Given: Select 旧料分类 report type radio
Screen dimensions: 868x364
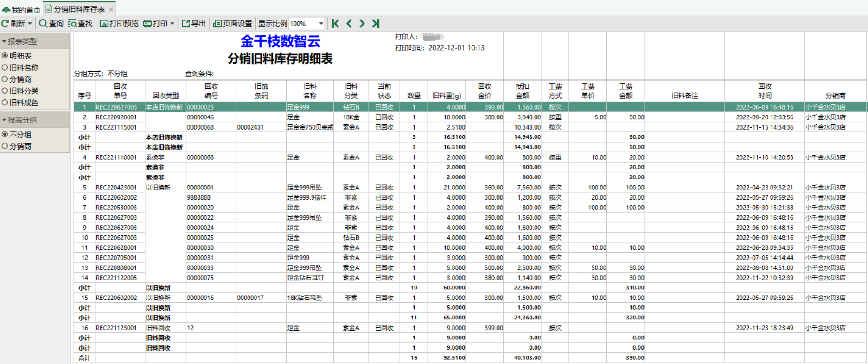Looking at the screenshot, I should click(x=5, y=91).
